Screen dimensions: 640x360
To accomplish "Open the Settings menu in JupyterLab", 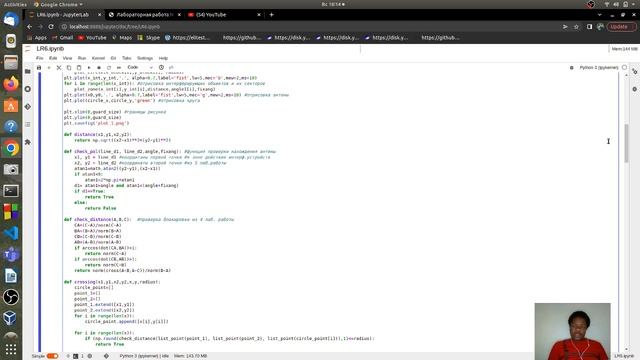I will [x=145, y=58].
